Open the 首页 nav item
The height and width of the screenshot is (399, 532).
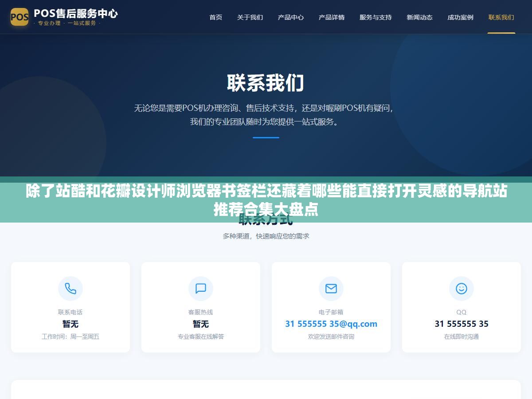coord(216,17)
